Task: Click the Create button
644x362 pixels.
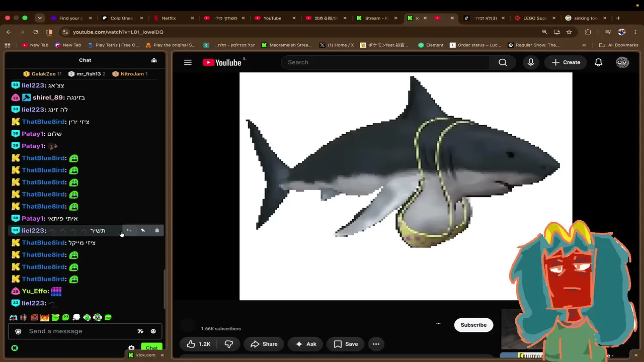Action: click(x=566, y=62)
